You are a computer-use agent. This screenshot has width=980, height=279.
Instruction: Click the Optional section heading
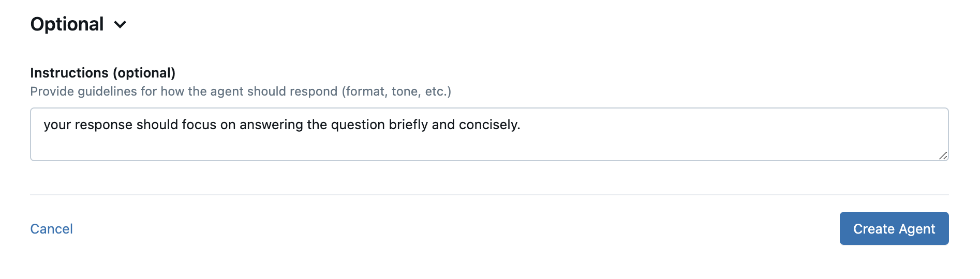point(67,24)
